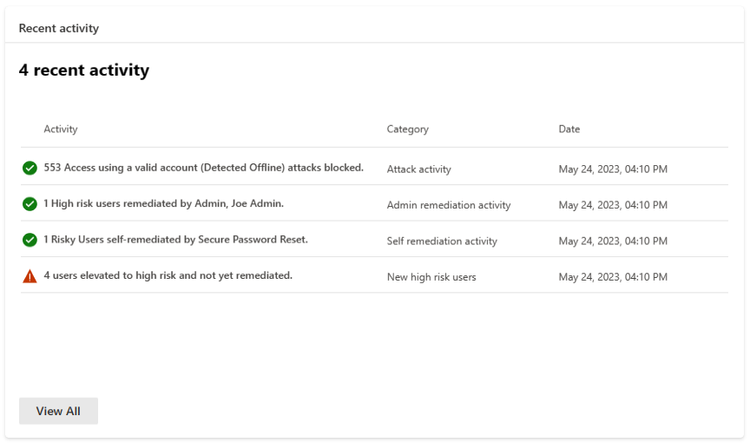Click the '4 recent activity' heading

[84, 71]
